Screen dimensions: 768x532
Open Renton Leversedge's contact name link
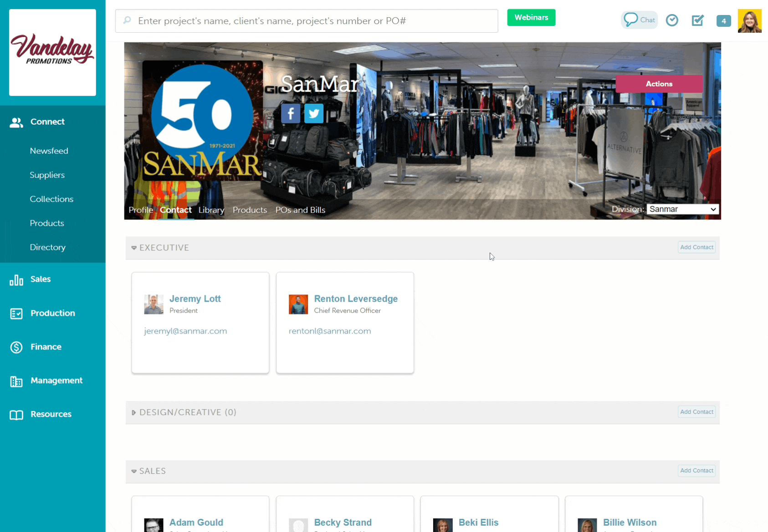coord(356,299)
